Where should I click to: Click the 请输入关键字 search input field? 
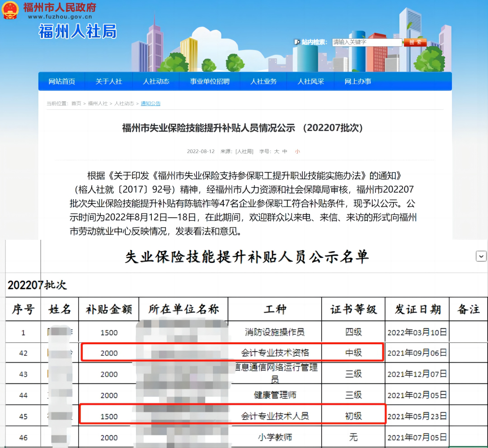pos(367,42)
